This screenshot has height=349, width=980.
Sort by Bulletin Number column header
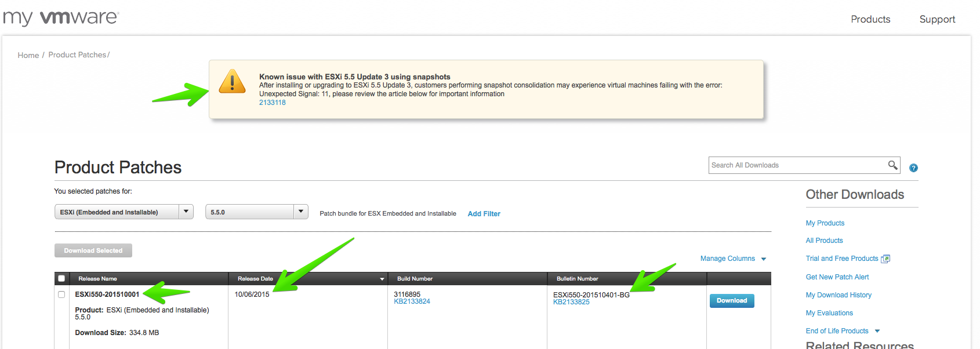pyautogui.click(x=577, y=279)
